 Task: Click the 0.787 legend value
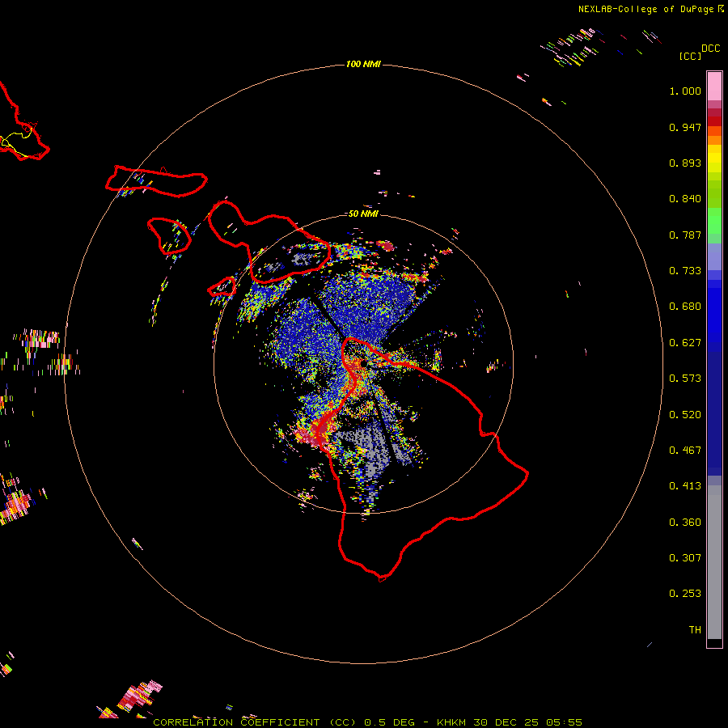[x=685, y=235]
